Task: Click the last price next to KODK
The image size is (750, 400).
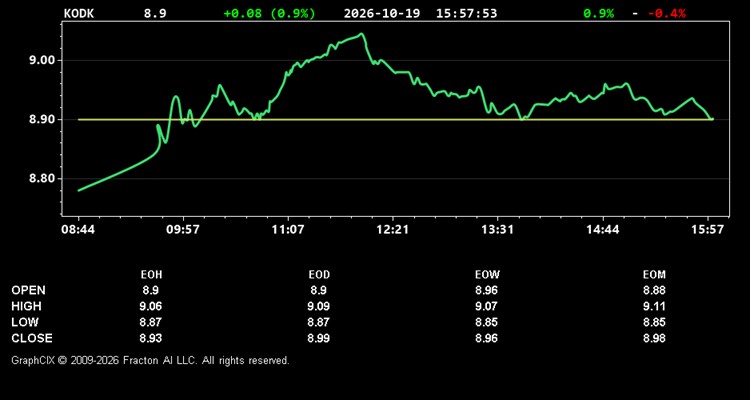Action: click(x=155, y=13)
